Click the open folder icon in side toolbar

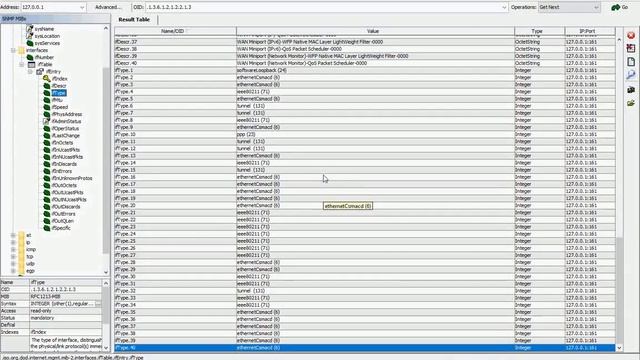coord(631,103)
